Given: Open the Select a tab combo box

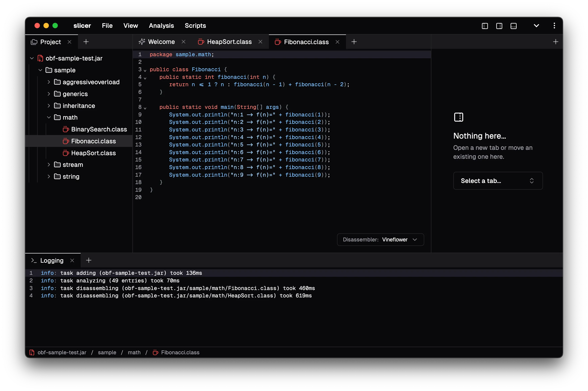Looking at the screenshot, I should pyautogui.click(x=498, y=181).
